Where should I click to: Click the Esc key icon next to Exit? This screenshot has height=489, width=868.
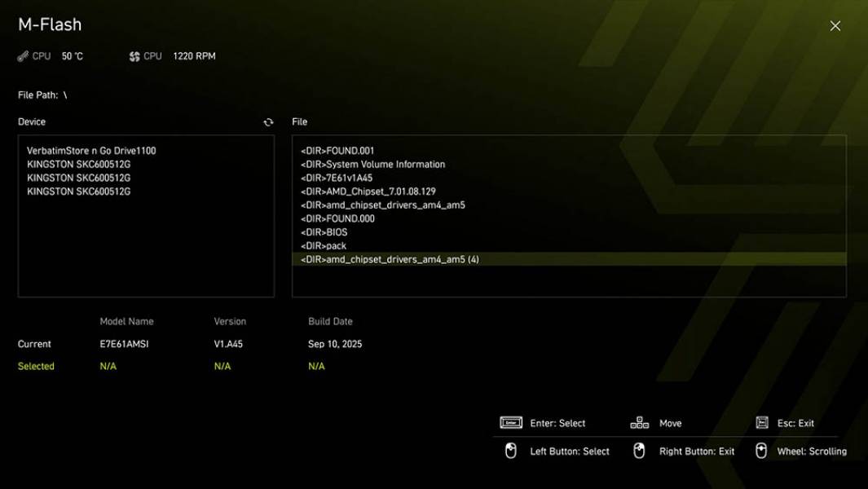click(762, 422)
